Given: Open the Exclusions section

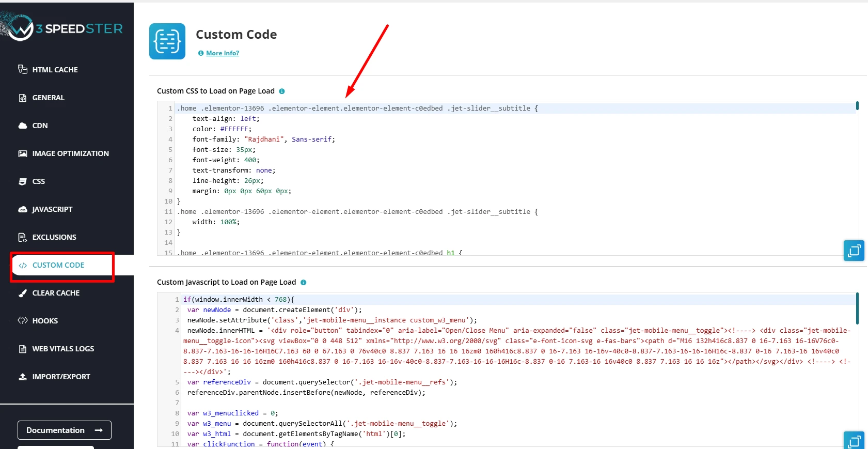Looking at the screenshot, I should click(x=54, y=237).
